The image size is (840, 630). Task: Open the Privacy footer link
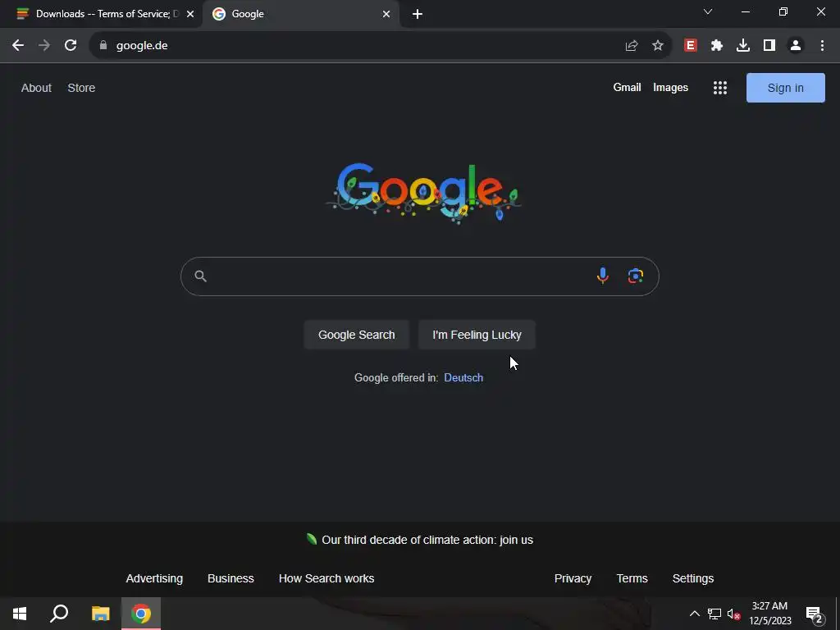pyautogui.click(x=573, y=578)
